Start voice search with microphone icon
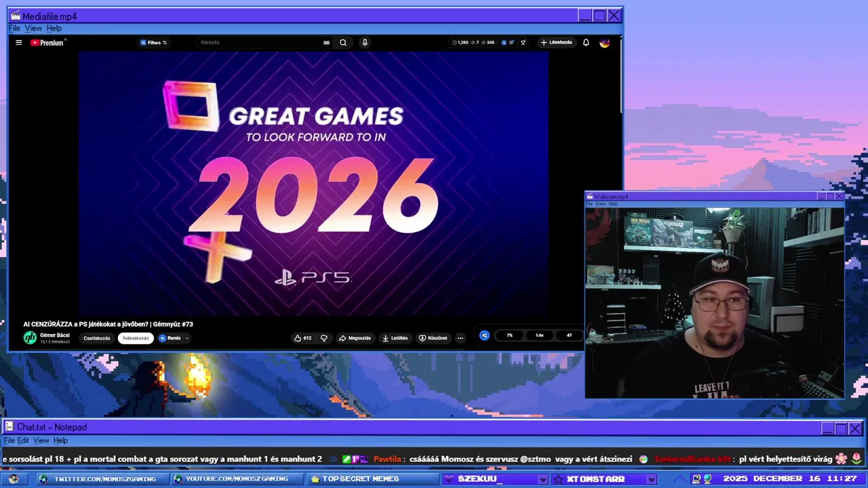868x488 pixels. (x=365, y=42)
